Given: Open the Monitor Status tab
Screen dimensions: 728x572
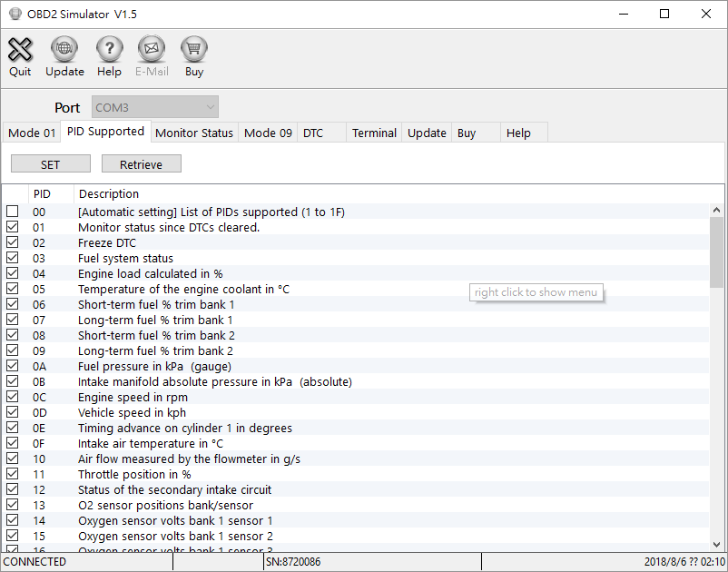Looking at the screenshot, I should [194, 133].
